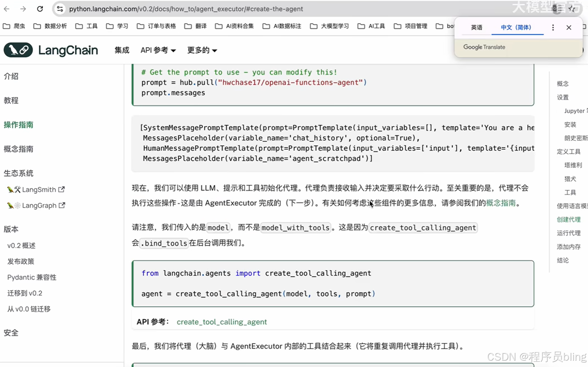
Task: Open 安全 in the sidebar
Action: (x=11, y=333)
